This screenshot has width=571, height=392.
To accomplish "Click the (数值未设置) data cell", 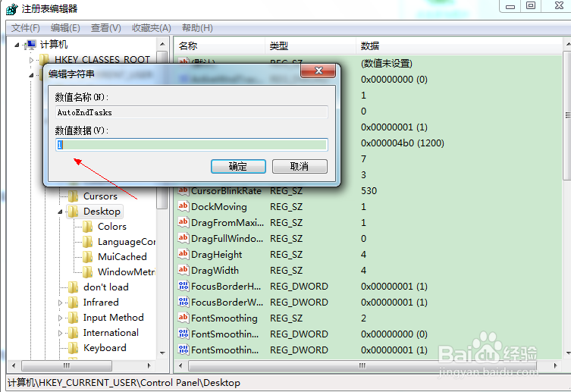I will [x=387, y=64].
